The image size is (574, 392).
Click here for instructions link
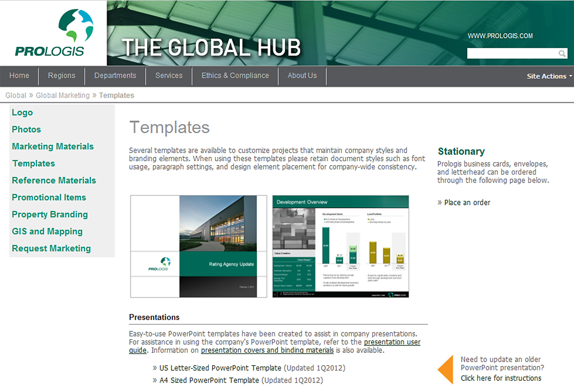pyautogui.click(x=501, y=378)
